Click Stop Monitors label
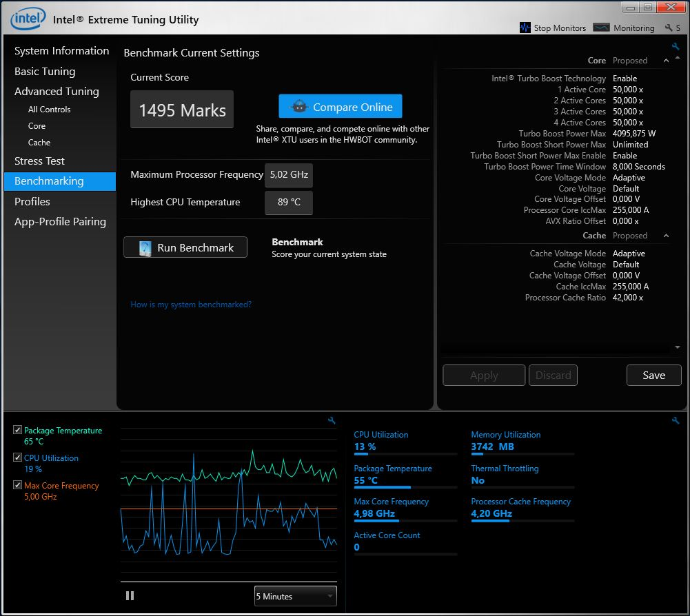This screenshot has height=616, width=690. (560, 28)
